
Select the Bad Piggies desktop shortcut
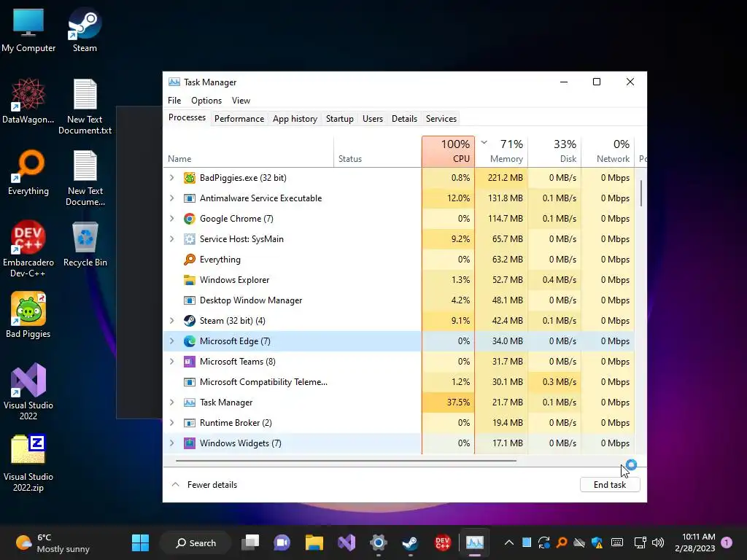[28, 315]
